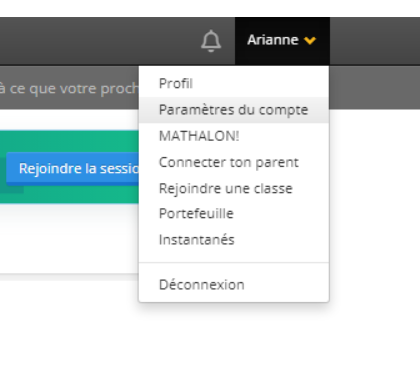Select Paramètres du compte

point(234,110)
